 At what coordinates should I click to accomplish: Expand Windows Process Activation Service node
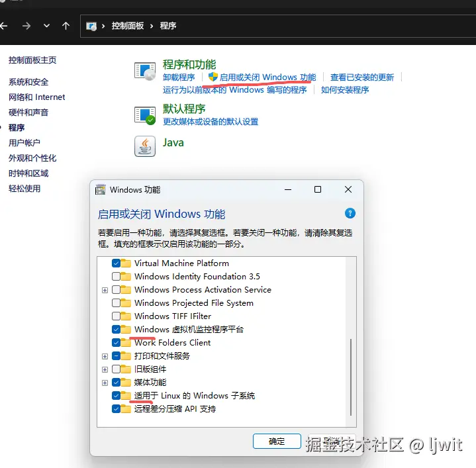coord(105,290)
